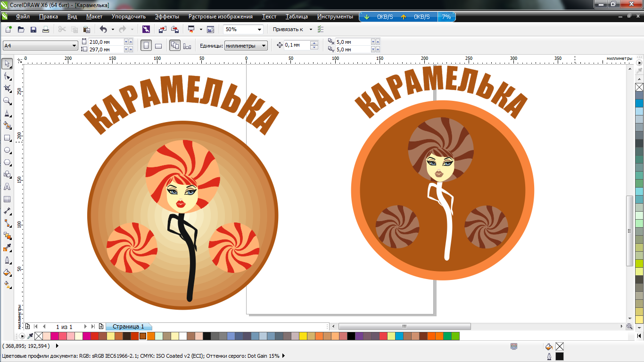The image size is (644, 362).
Task: Open the zoom level 50% dropdown
Action: 259,29
